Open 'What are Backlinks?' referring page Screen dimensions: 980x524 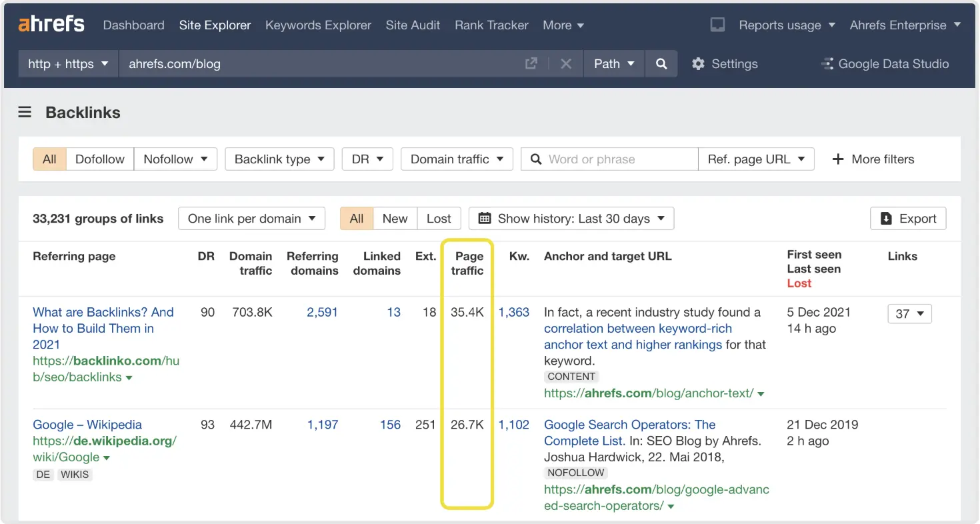(x=103, y=328)
